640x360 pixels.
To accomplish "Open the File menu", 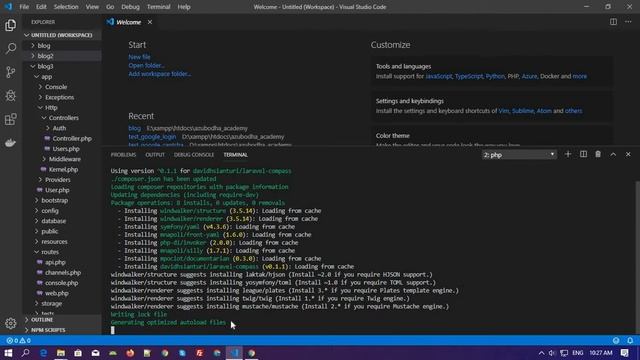I will click(x=24, y=7).
